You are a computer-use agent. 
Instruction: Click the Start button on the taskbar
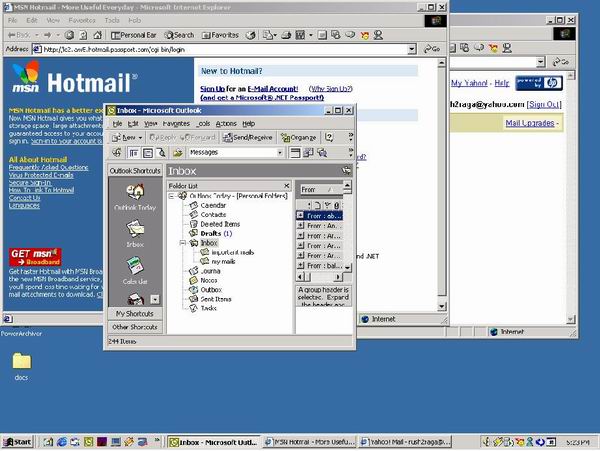[18, 442]
